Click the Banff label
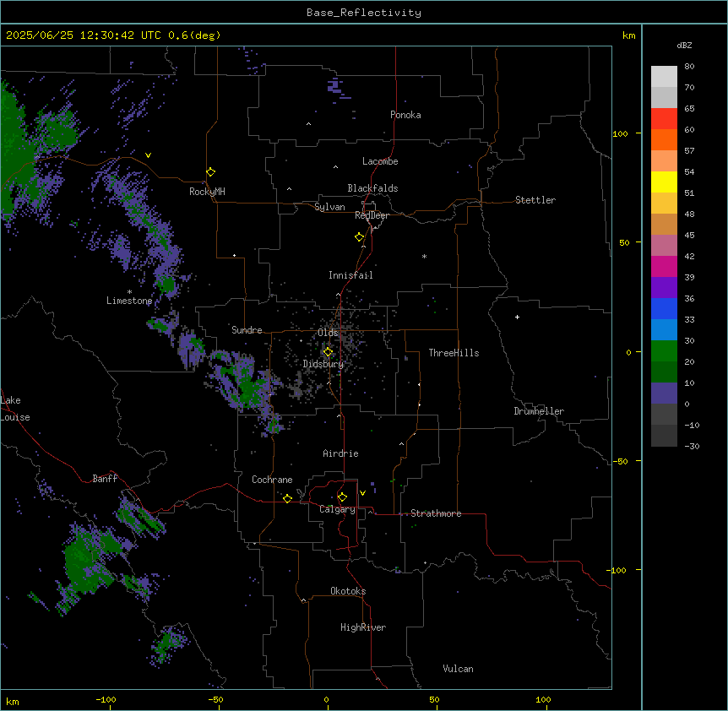The image size is (728, 711). [105, 479]
